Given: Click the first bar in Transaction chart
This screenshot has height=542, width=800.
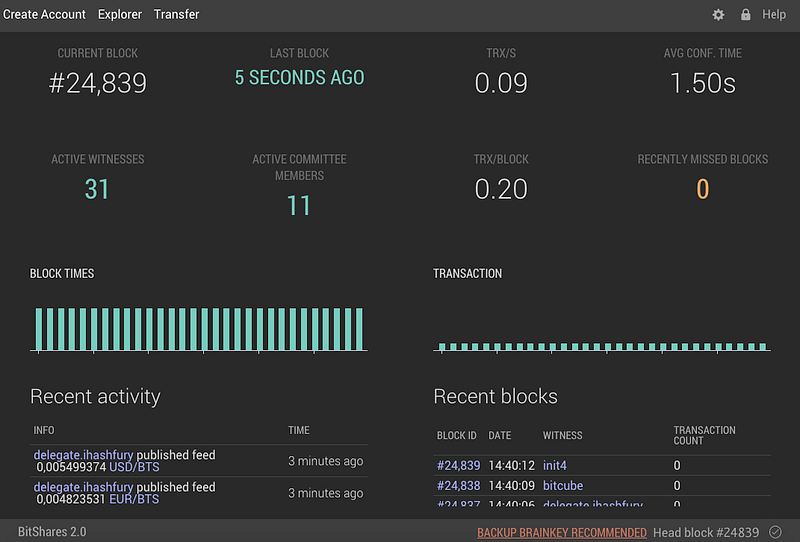Looking at the screenshot, I should coord(442,347).
